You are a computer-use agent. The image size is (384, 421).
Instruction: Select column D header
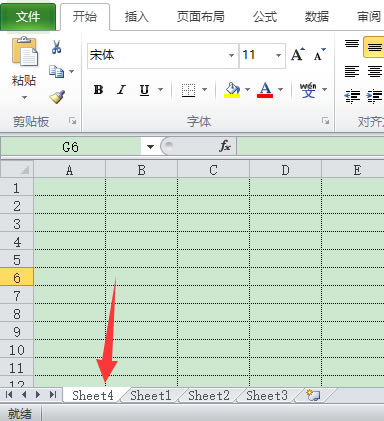coord(285,170)
